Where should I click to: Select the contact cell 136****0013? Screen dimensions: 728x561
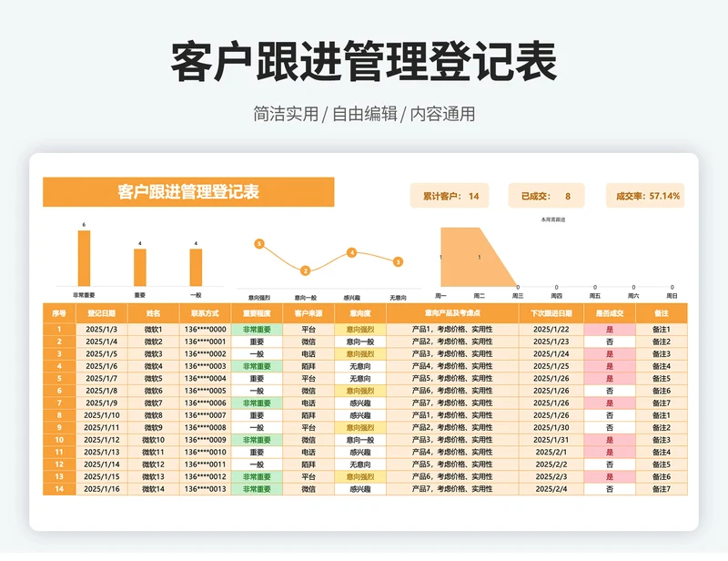pyautogui.click(x=206, y=489)
